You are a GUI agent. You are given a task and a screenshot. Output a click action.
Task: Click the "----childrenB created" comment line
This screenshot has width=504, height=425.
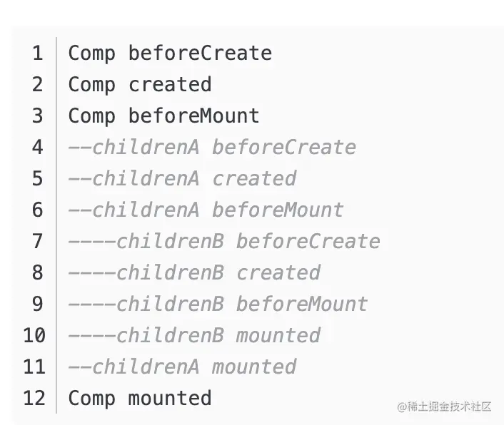click(x=193, y=273)
